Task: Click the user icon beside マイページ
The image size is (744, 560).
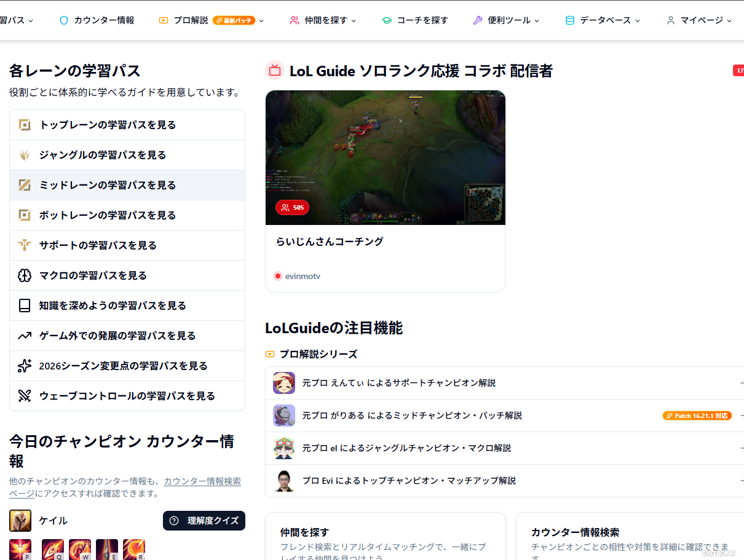Action: 671,20
